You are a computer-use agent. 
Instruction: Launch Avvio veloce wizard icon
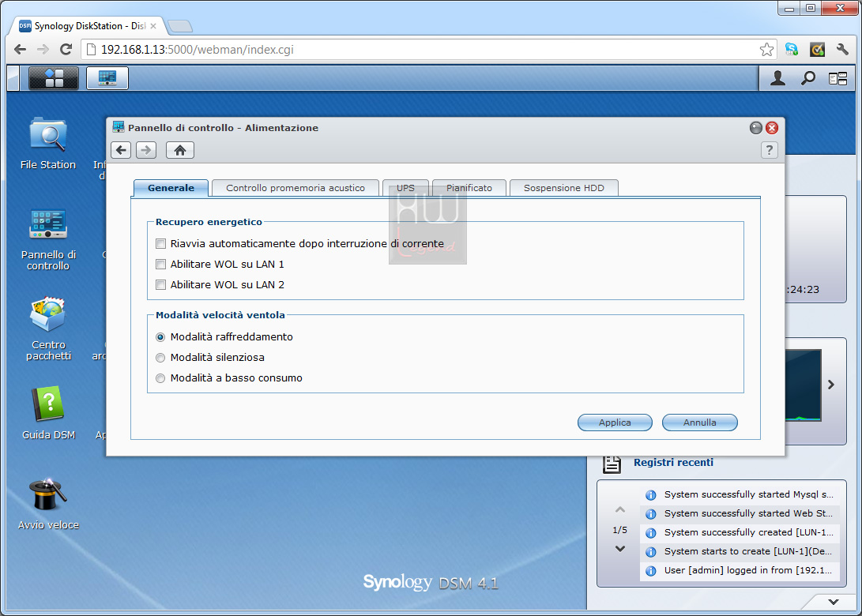pos(48,504)
